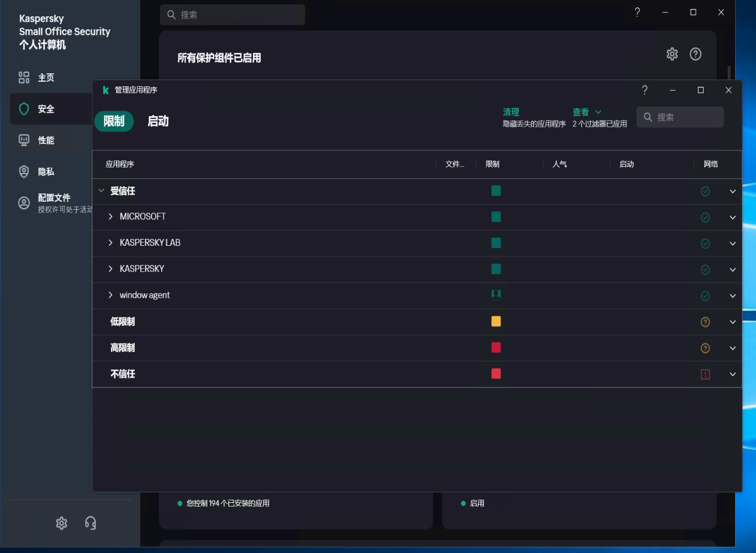Open the network dropdown arrow for 受信任

732,192
